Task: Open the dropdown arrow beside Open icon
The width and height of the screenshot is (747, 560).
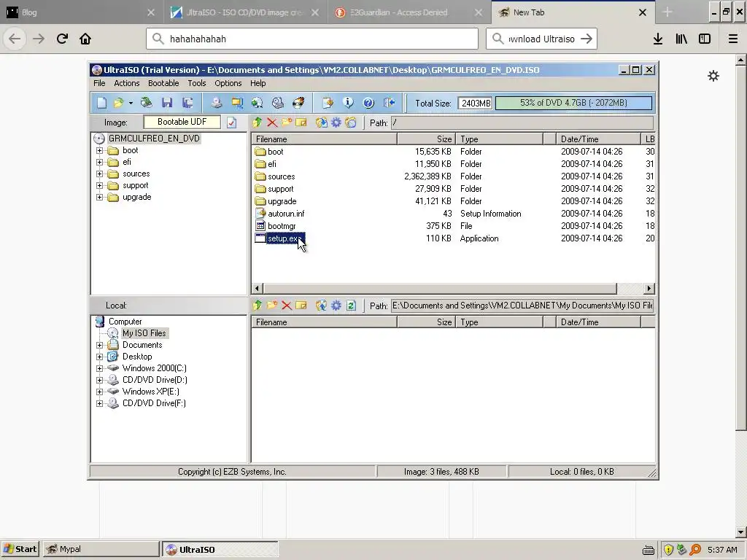Action: pyautogui.click(x=131, y=104)
